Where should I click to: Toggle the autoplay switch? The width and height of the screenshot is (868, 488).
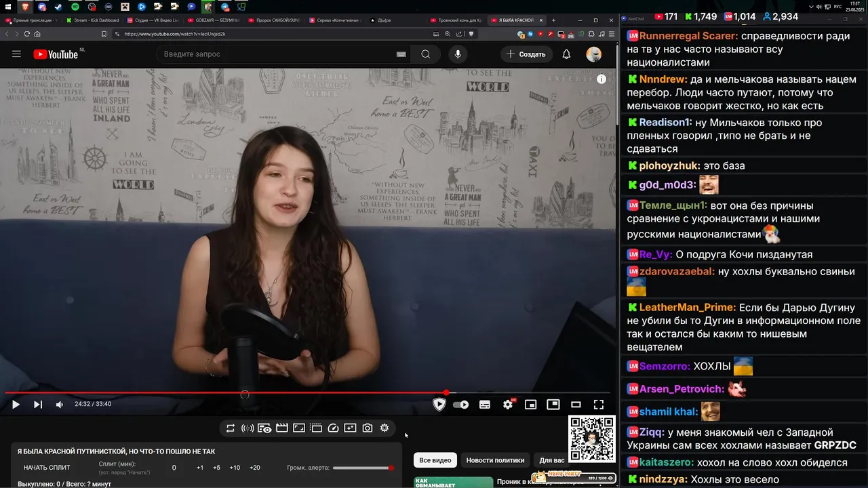pos(461,405)
